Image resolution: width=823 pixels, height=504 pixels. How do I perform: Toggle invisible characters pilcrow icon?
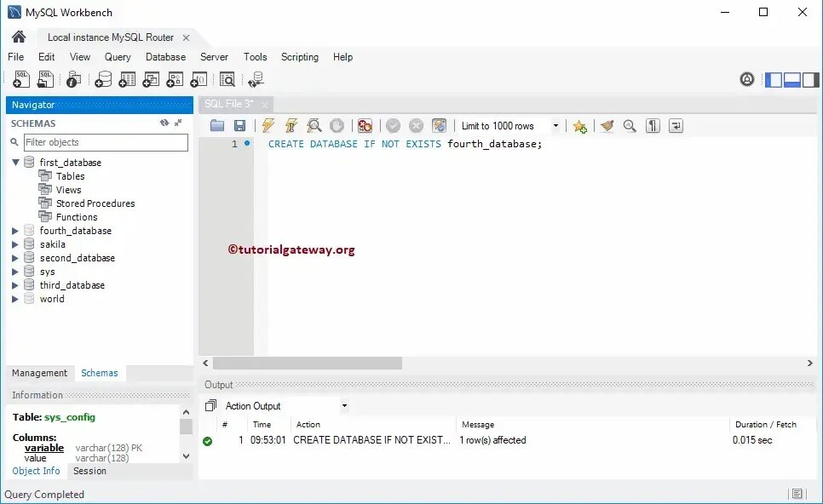(x=653, y=125)
